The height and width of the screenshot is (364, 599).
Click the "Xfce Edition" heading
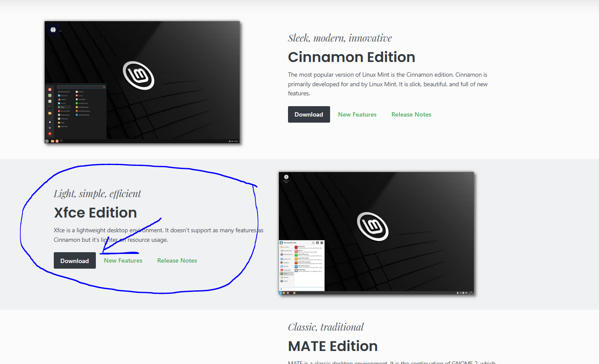(95, 212)
